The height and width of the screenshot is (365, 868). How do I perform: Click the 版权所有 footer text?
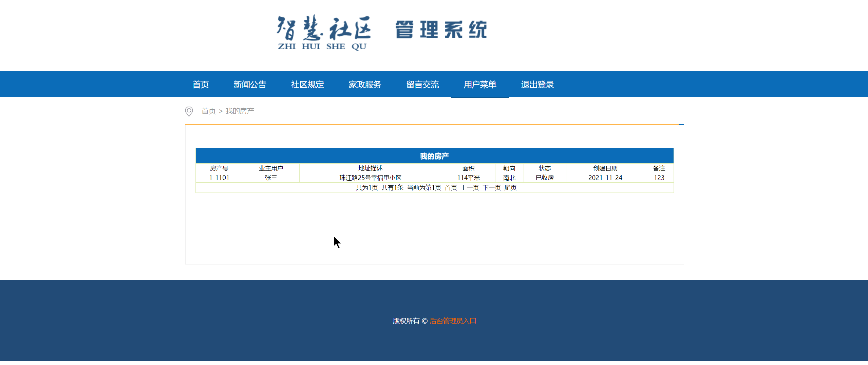point(406,321)
